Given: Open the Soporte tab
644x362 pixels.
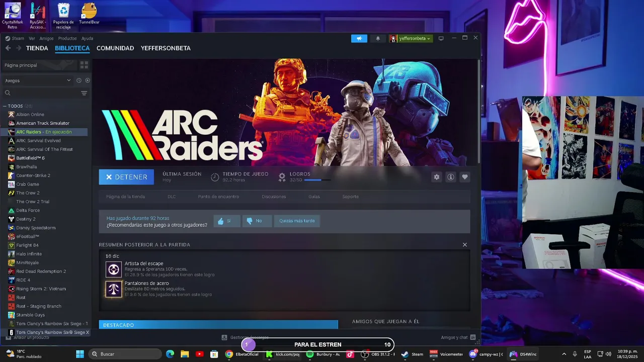Looking at the screenshot, I should [x=350, y=197].
